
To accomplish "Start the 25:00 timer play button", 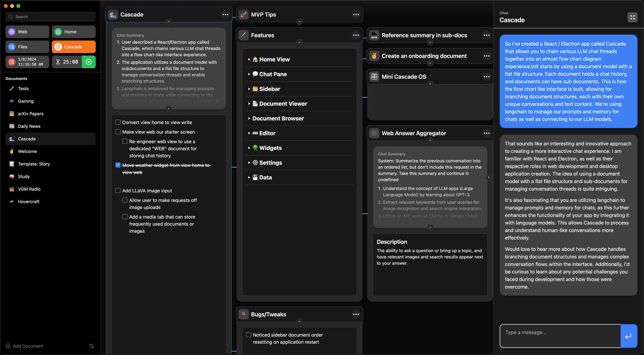I will (89, 62).
